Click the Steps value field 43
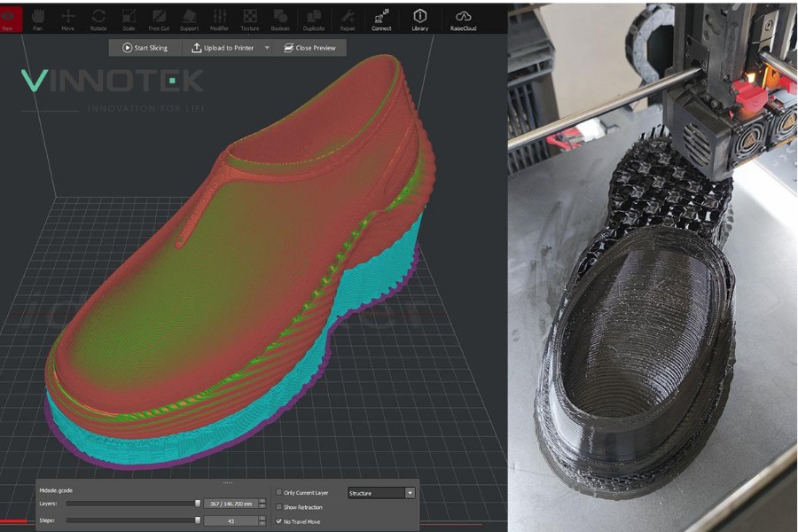Viewport: 798px width, 532px height. pyautogui.click(x=231, y=520)
